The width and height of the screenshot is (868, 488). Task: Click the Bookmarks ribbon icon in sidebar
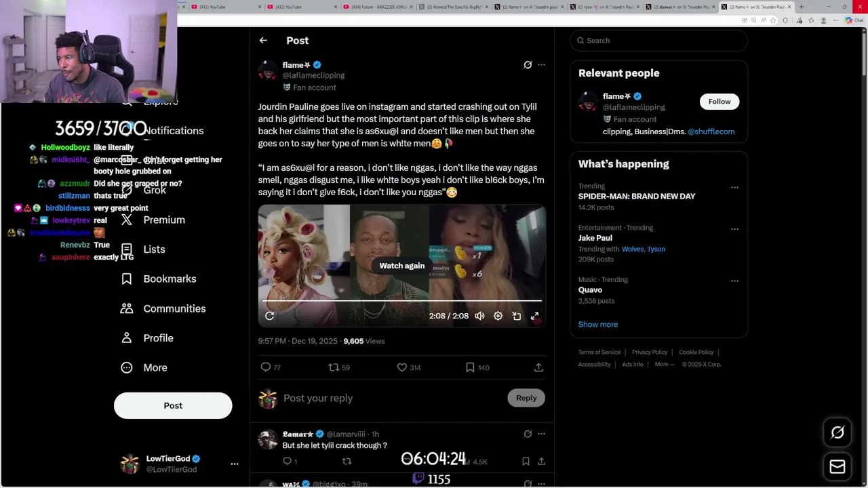pos(127,279)
